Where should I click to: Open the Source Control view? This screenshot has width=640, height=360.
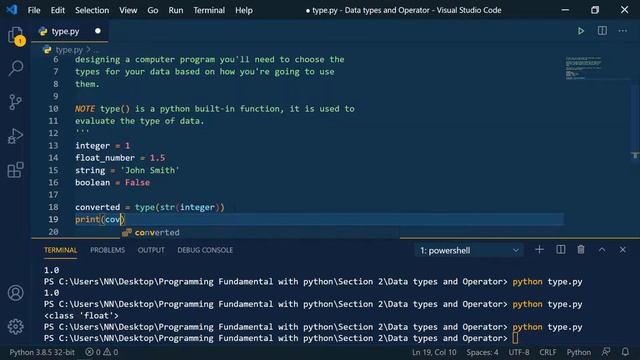click(16, 102)
